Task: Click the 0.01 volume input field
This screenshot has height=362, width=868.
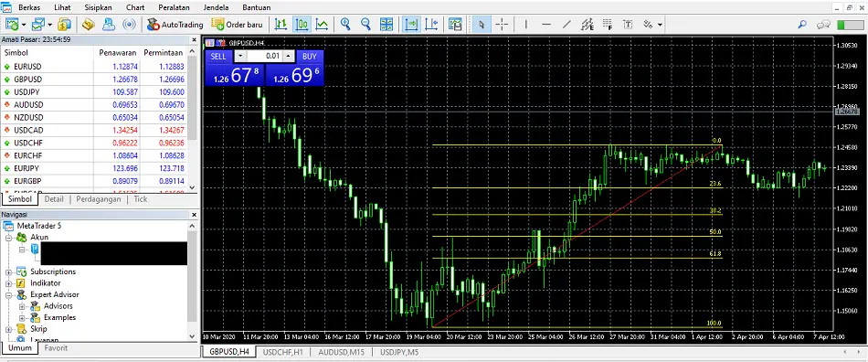Action: [265, 56]
